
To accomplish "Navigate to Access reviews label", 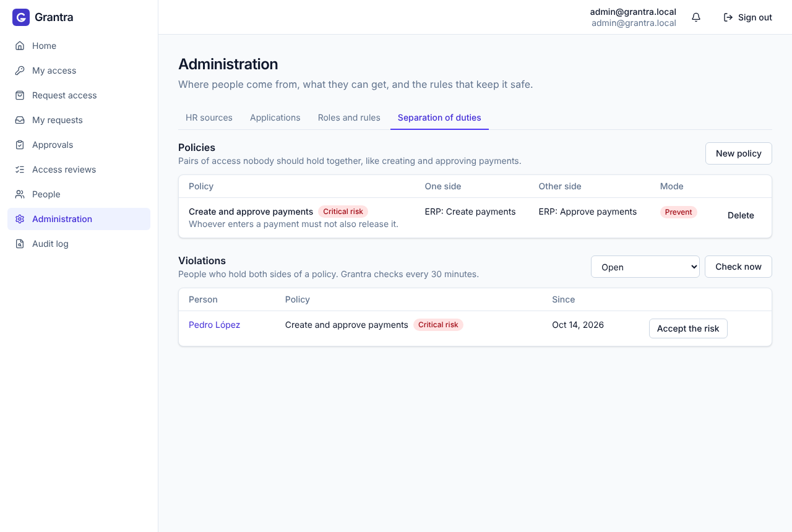I will (64, 169).
